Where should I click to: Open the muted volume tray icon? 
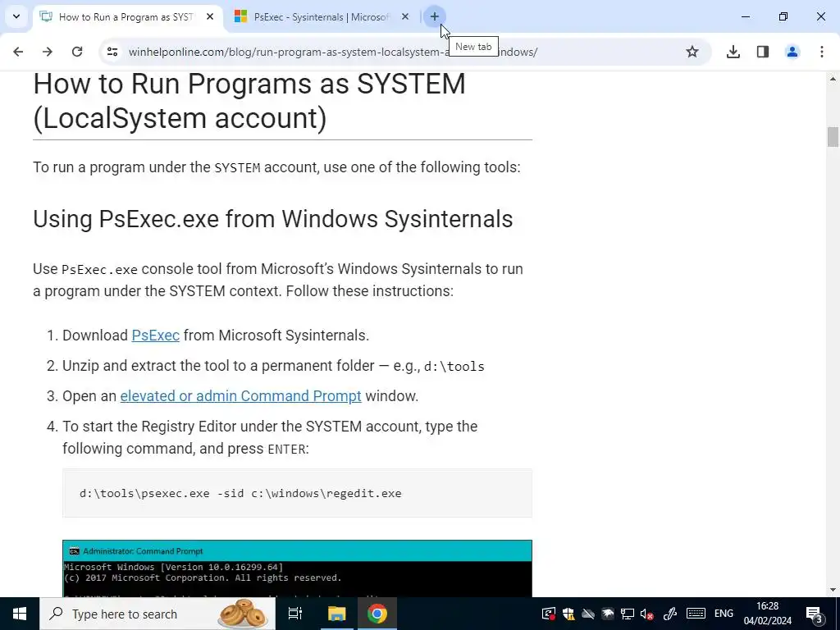646,614
